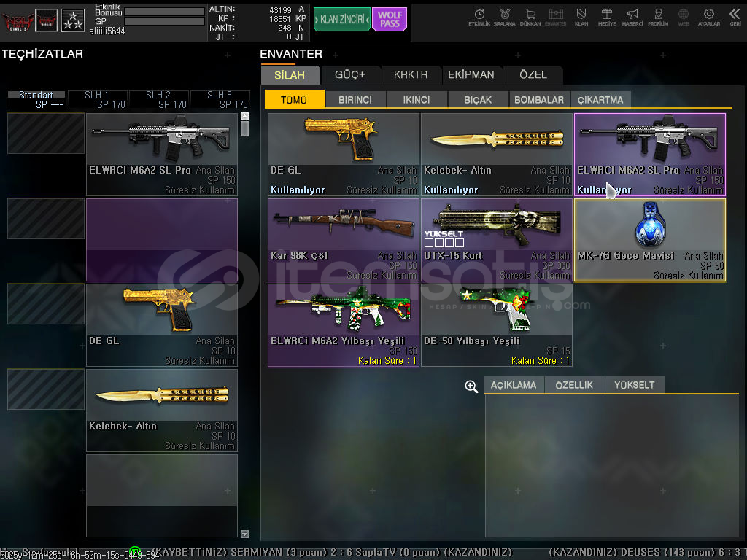Go back with the Geri arrow icon
Viewport: 747px width, 560px height.
tap(735, 17)
